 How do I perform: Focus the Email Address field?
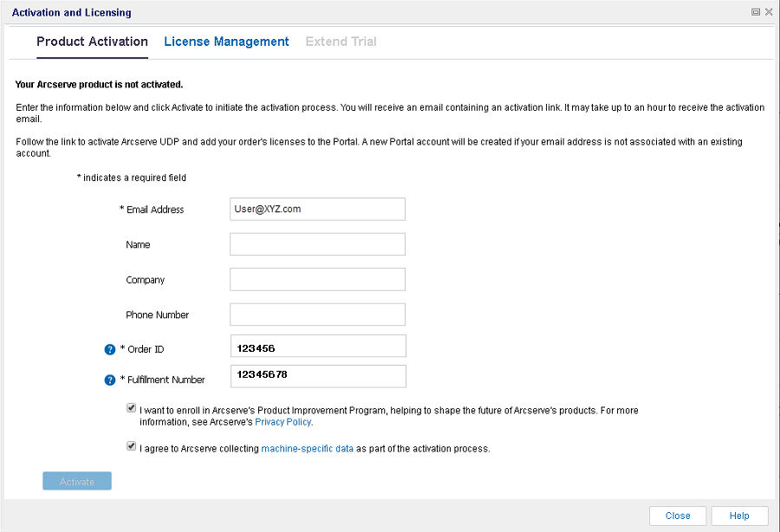point(317,210)
